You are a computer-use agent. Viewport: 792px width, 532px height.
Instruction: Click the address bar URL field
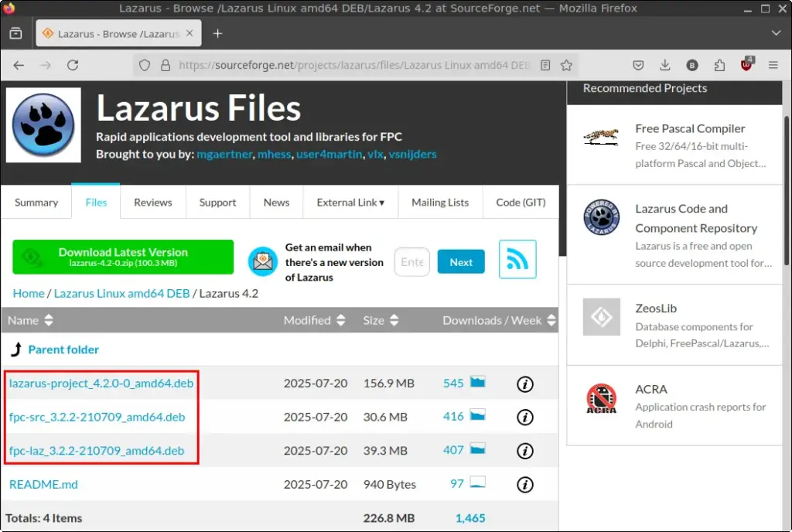click(353, 65)
